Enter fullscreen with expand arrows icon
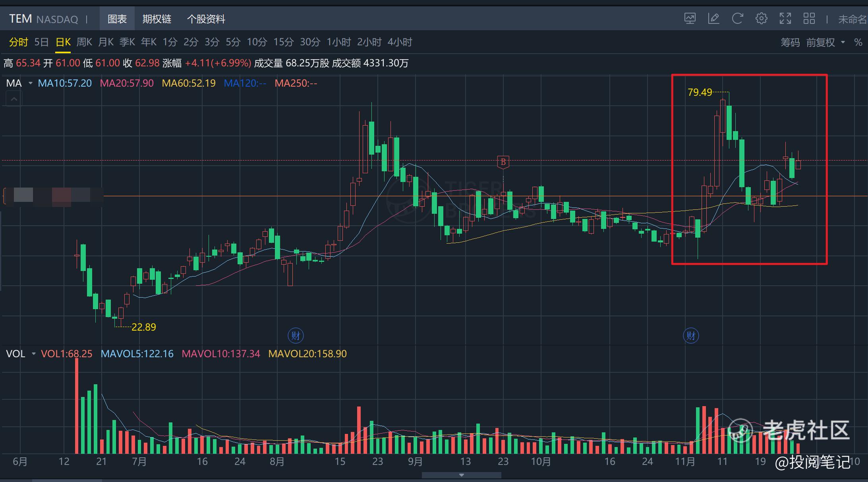 pyautogui.click(x=785, y=19)
